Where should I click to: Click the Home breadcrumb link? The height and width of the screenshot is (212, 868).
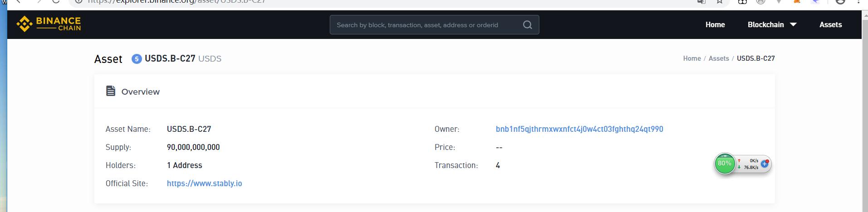pos(691,58)
